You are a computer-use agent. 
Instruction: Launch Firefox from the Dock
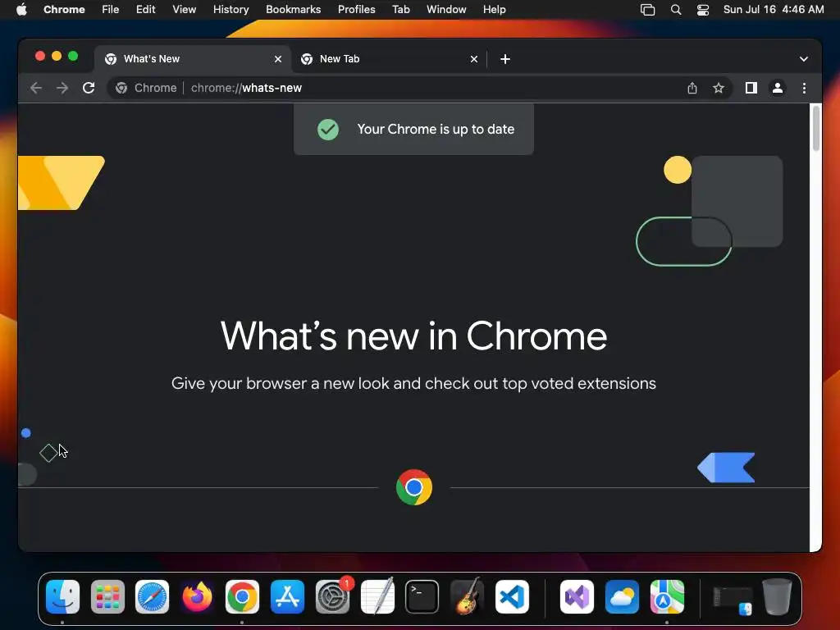(x=197, y=597)
